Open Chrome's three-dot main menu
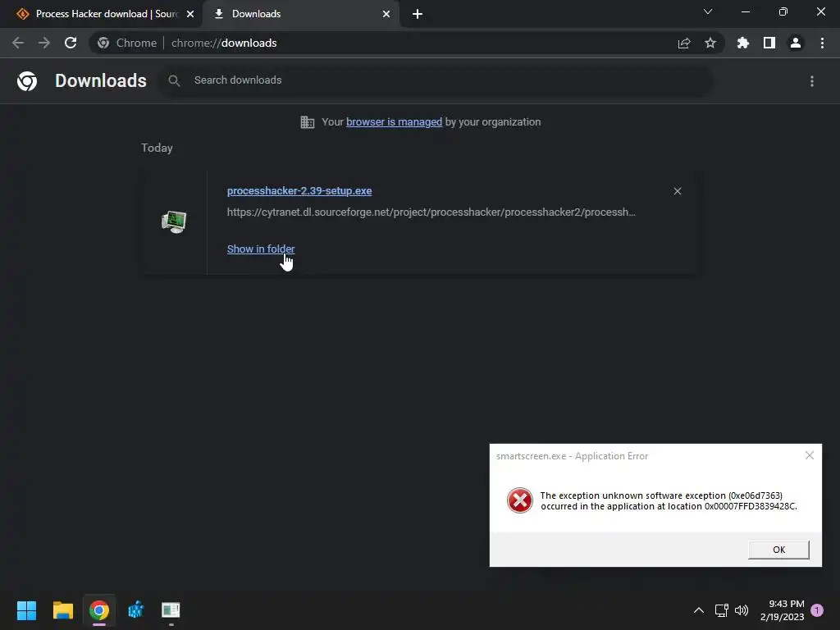The height and width of the screenshot is (630, 840). point(822,43)
